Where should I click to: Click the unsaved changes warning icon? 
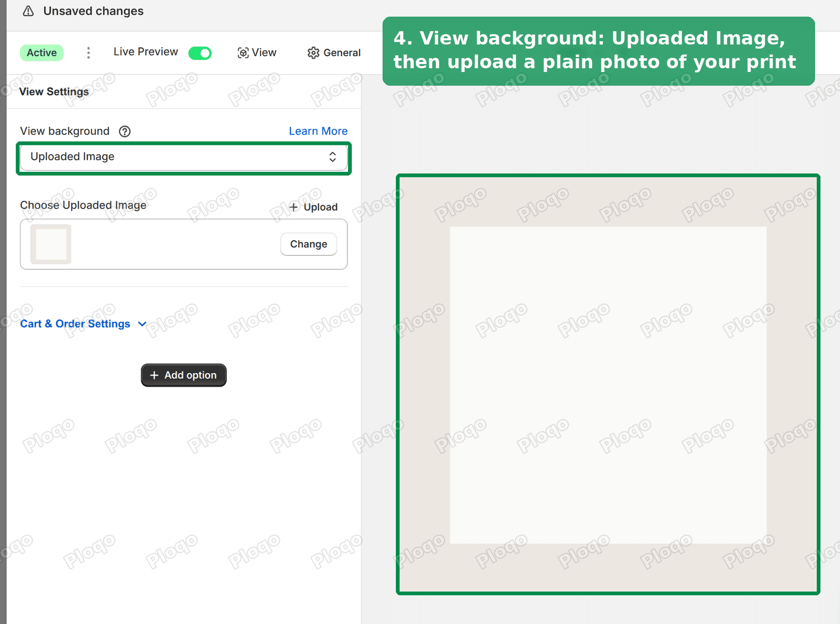[28, 11]
